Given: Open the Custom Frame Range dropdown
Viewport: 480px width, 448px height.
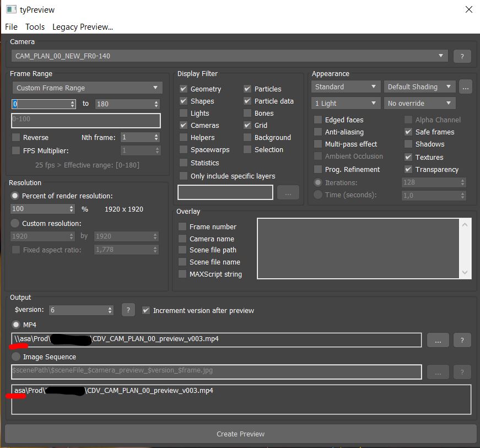Looking at the screenshot, I should [x=87, y=88].
